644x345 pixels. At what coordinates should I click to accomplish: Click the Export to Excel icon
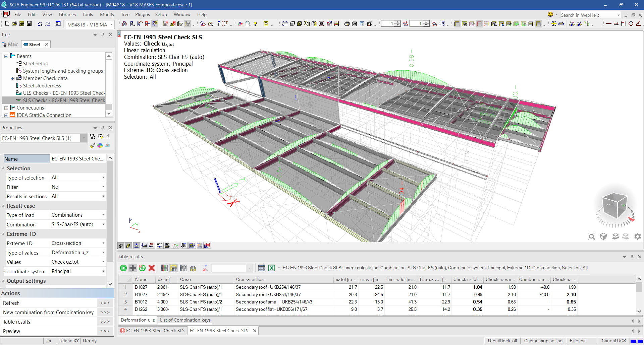[x=272, y=268]
